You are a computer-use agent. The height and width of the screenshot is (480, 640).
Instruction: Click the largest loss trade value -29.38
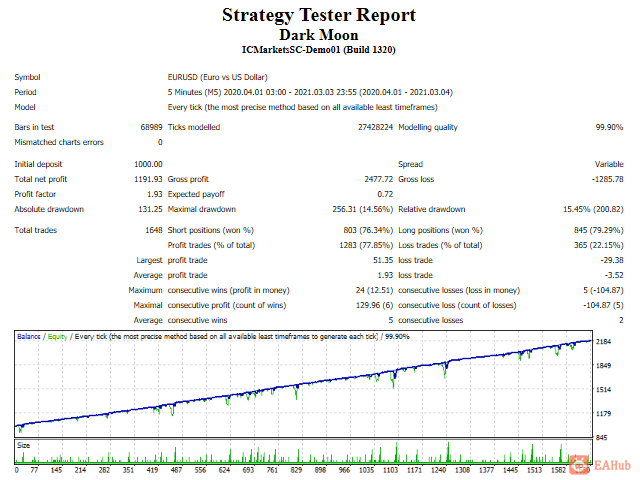tap(612, 260)
